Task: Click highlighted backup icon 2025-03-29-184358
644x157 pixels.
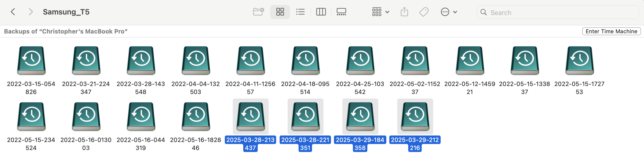Action: click(x=360, y=116)
